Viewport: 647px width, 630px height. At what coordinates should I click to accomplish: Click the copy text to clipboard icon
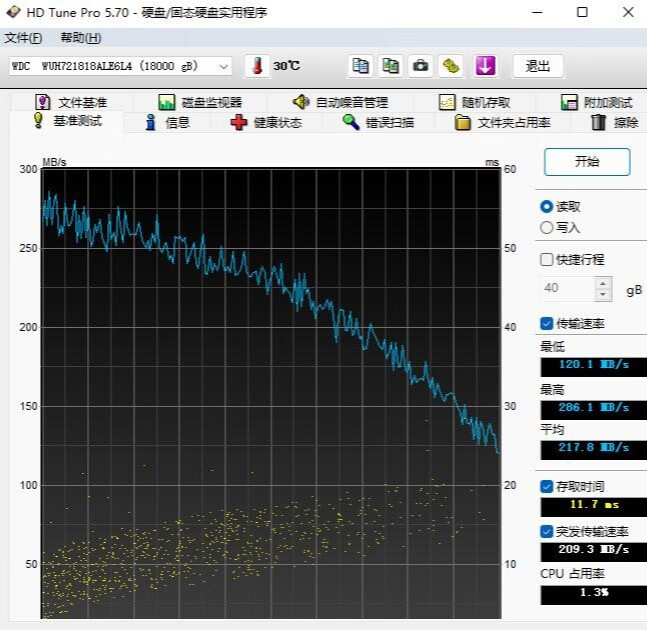tap(360, 66)
